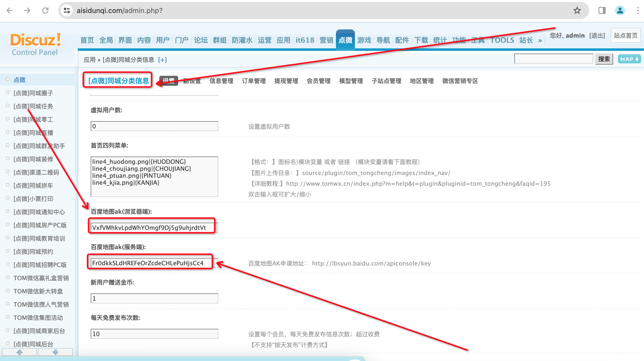
Task: Add shortcut with [+] next to breadcrumb
Action: click(x=162, y=60)
